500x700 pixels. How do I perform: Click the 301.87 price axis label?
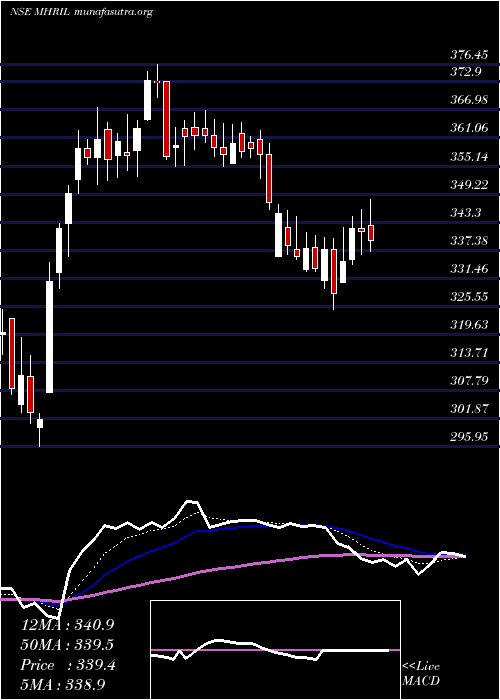click(x=469, y=408)
